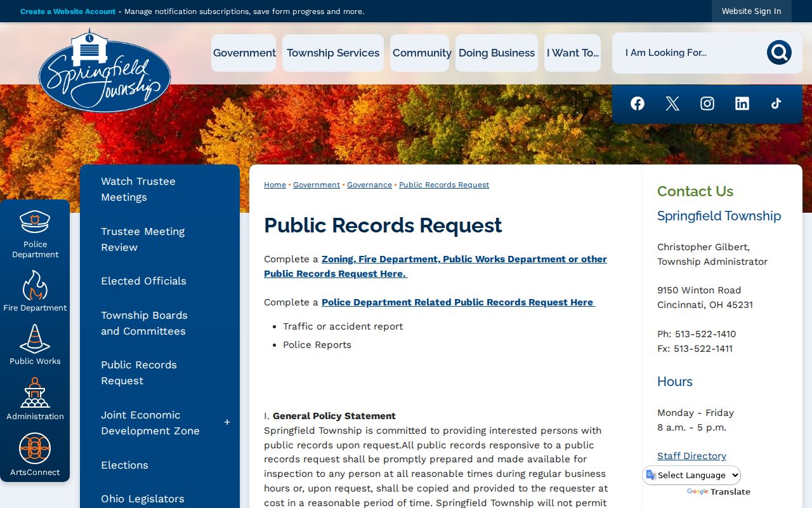Click the Website Sign In button

[x=752, y=11]
